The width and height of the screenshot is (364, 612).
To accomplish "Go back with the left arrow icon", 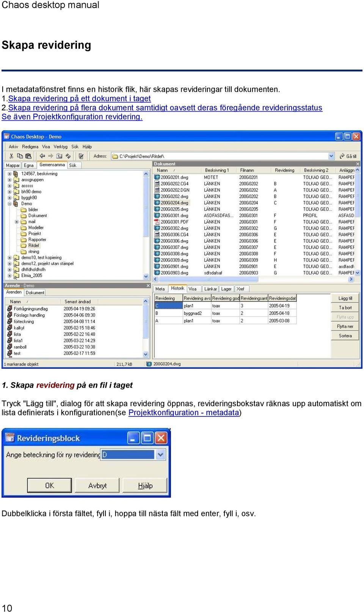I will click(42, 156).
